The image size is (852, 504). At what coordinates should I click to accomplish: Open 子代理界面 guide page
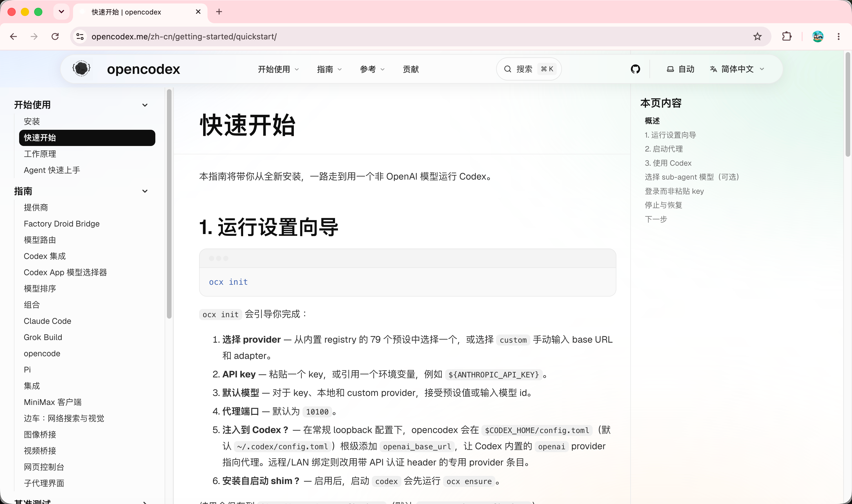[x=44, y=483]
